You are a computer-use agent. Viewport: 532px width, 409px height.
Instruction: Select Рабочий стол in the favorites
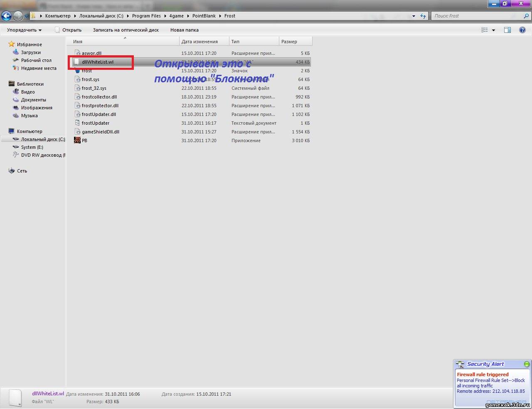(36, 60)
